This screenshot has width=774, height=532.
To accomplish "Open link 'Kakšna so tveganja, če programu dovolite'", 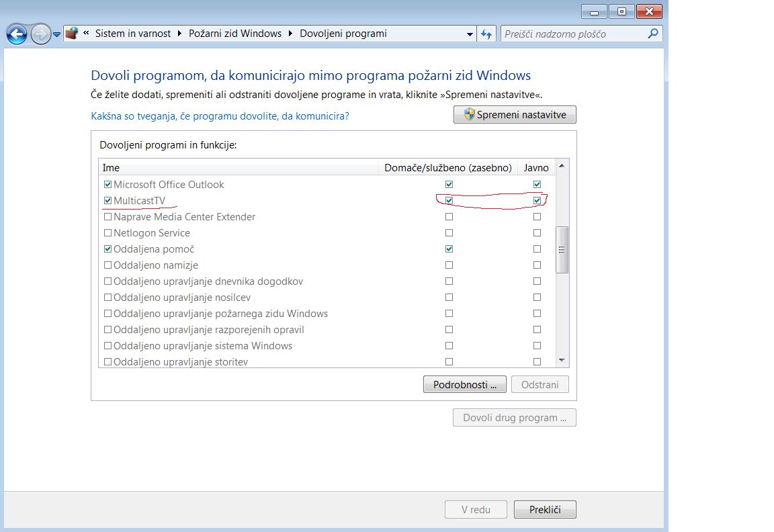I will tap(220, 116).
